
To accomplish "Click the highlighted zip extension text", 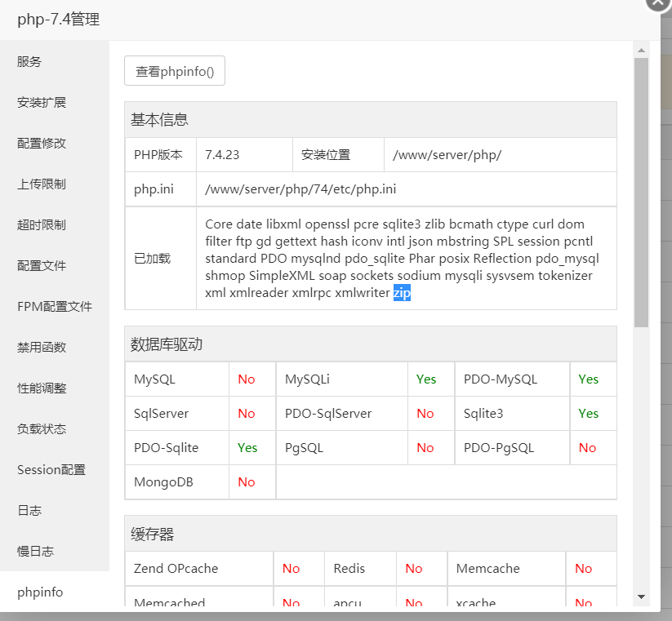I will pyautogui.click(x=401, y=293).
